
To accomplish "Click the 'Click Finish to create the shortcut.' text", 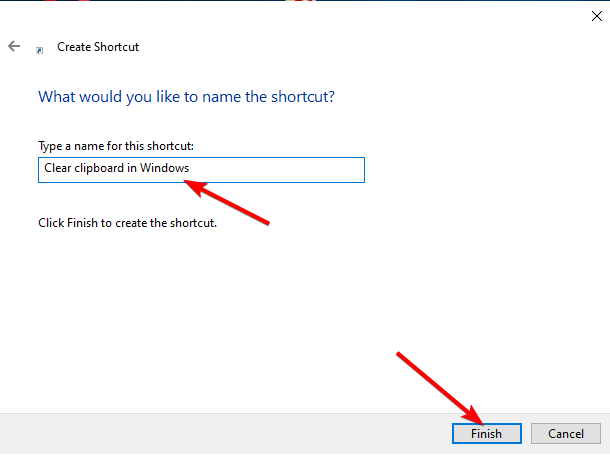I will coord(127,223).
